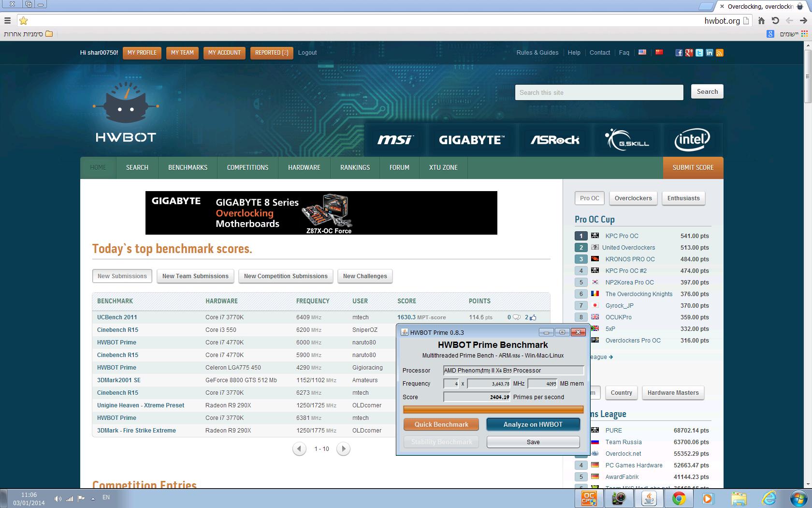
Task: Open the XTU ZONE navigation item
Action: [443, 167]
